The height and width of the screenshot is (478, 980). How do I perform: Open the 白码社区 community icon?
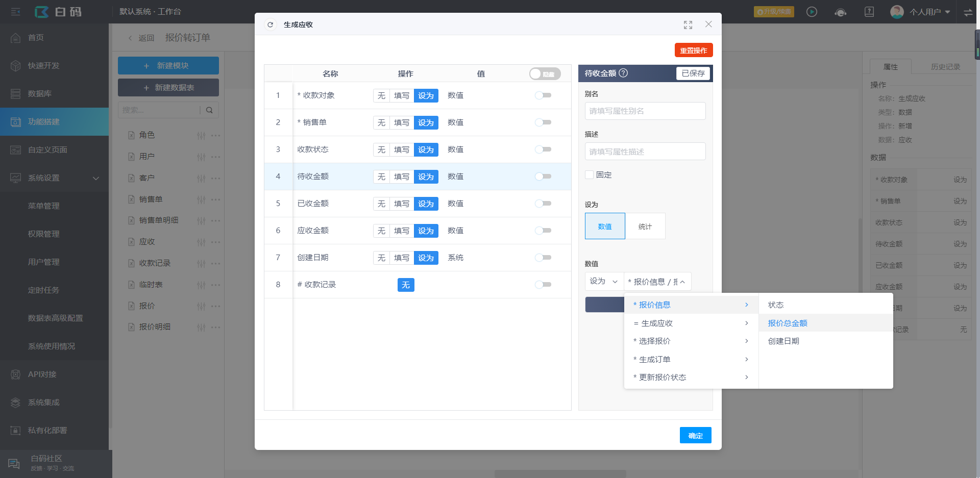coord(14,463)
